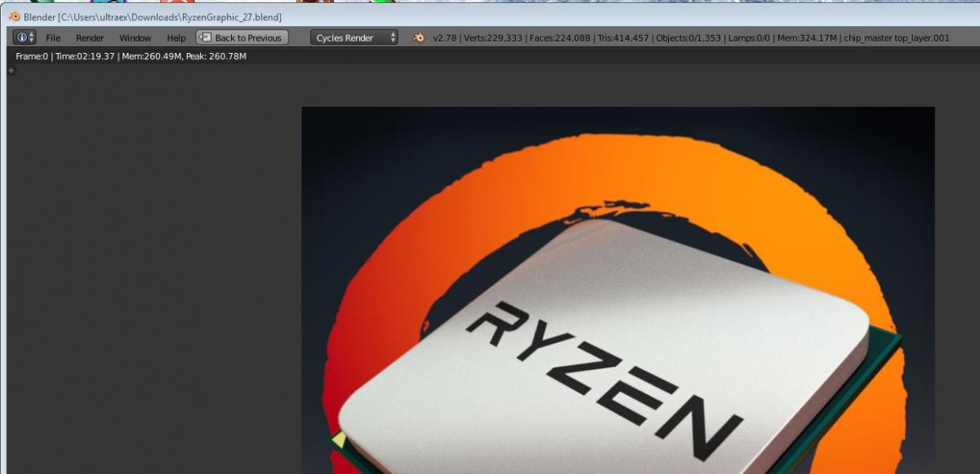This screenshot has width=980, height=474.
Task: Click the Back to Previous button
Action: pos(242,38)
